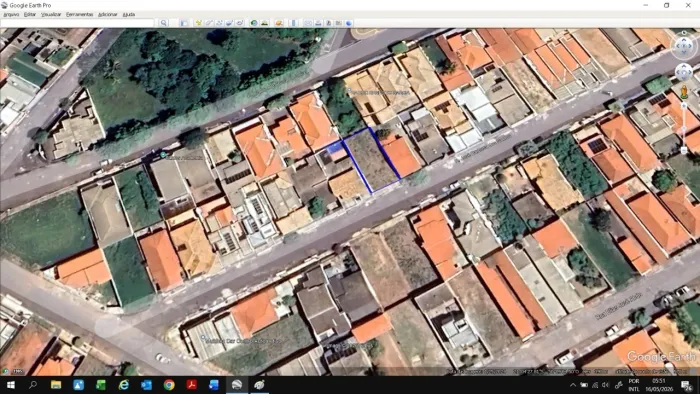Open taskbar search magnifier
Image resolution: width=700 pixels, height=394 pixels.
(33, 385)
